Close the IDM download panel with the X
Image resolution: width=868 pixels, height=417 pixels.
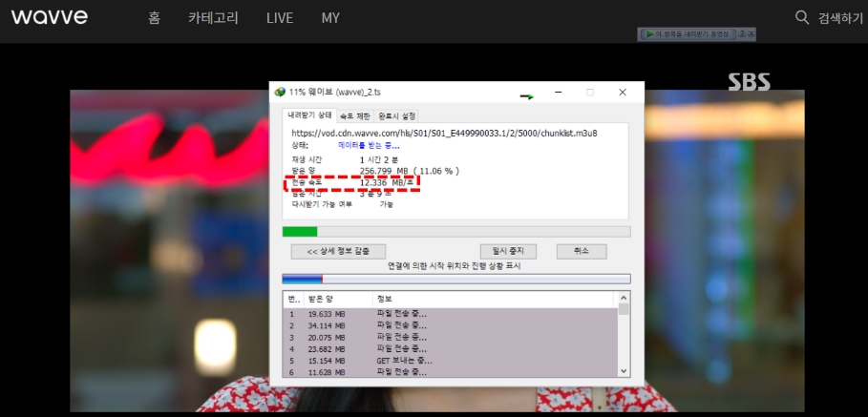coord(751,33)
